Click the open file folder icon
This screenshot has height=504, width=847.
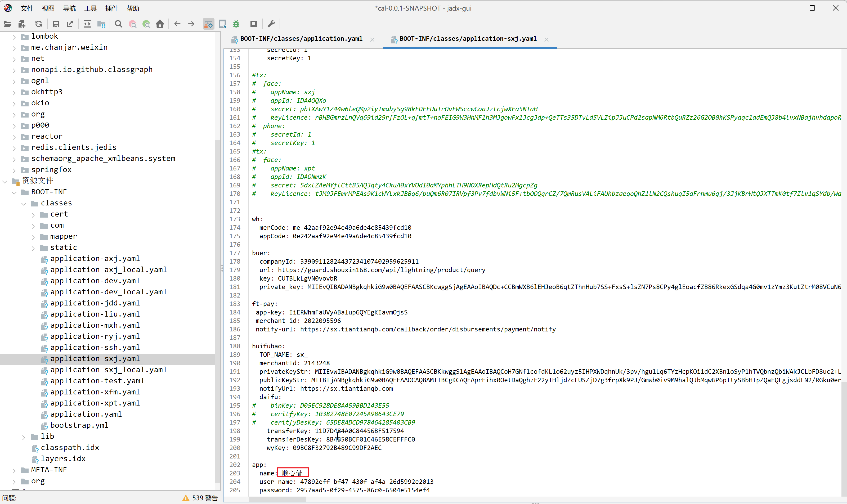point(7,24)
